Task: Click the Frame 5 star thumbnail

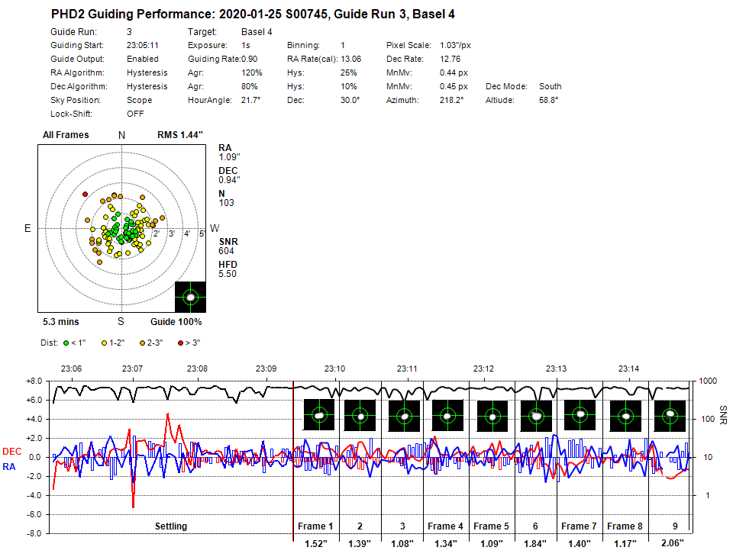Action: [492, 416]
